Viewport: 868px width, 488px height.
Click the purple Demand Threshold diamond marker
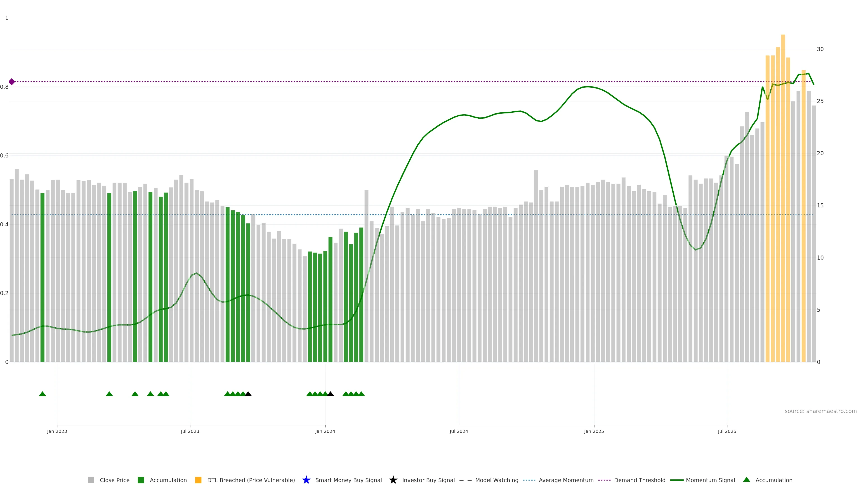(x=12, y=82)
